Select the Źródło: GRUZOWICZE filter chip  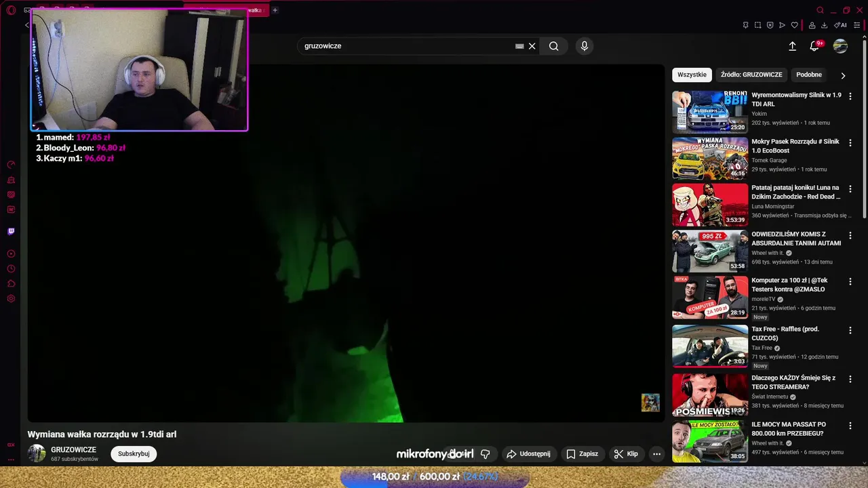pyautogui.click(x=751, y=75)
